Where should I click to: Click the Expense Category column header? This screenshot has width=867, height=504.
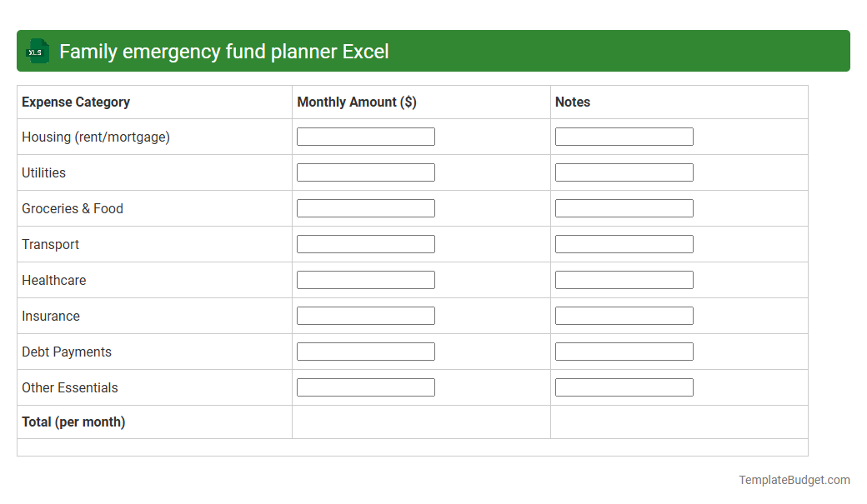[x=75, y=102]
